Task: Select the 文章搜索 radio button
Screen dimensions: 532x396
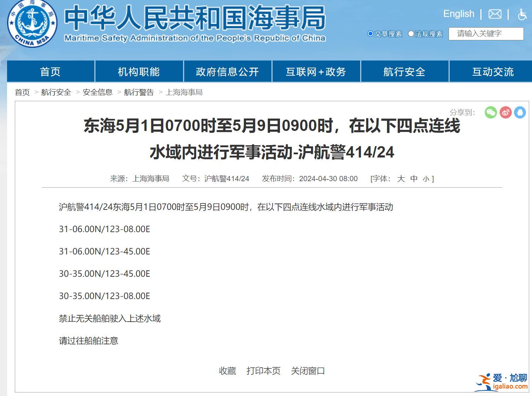Action: (370, 34)
